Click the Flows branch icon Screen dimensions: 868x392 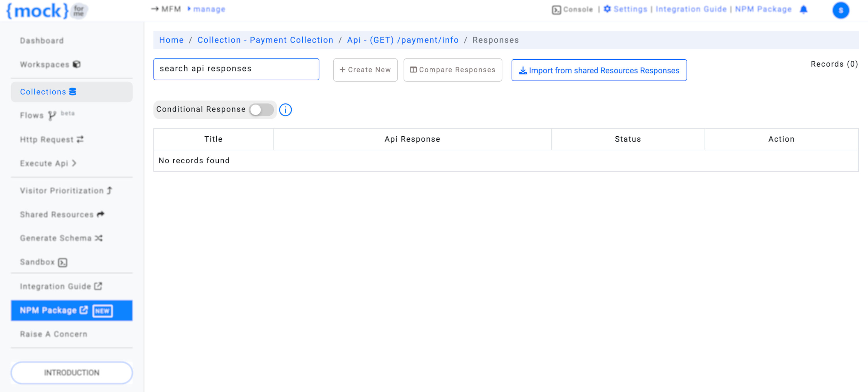(52, 116)
